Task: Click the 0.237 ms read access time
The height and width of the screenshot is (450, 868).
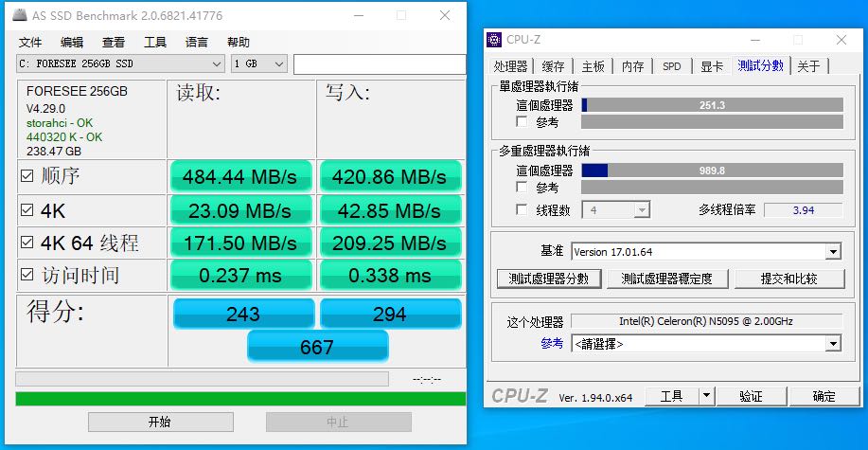Action: click(x=240, y=275)
